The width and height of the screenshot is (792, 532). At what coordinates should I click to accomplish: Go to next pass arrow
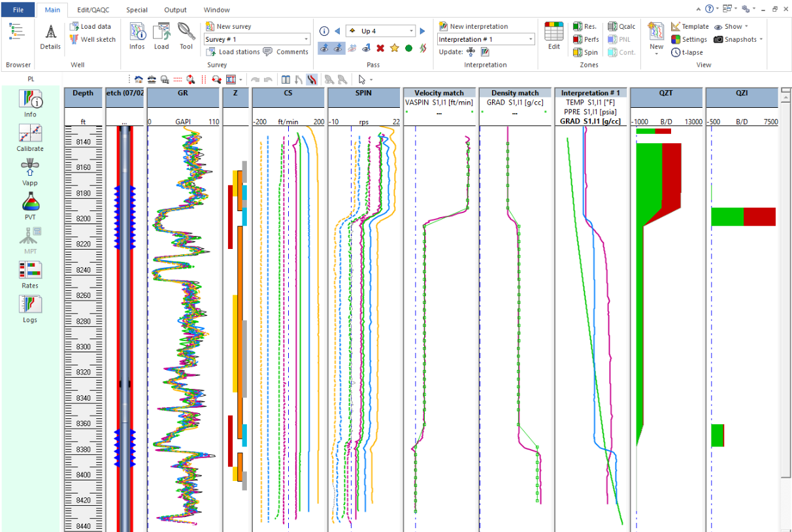tap(422, 31)
